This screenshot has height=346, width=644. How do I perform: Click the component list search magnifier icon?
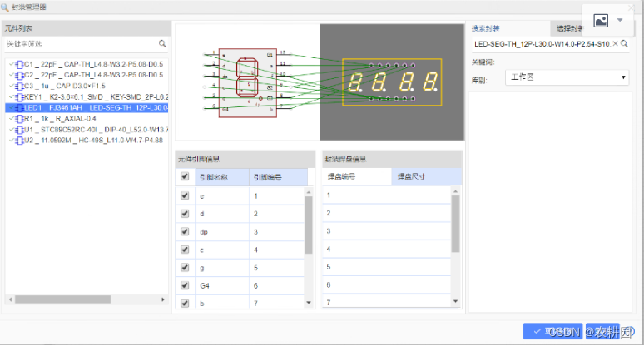pyautogui.click(x=162, y=43)
